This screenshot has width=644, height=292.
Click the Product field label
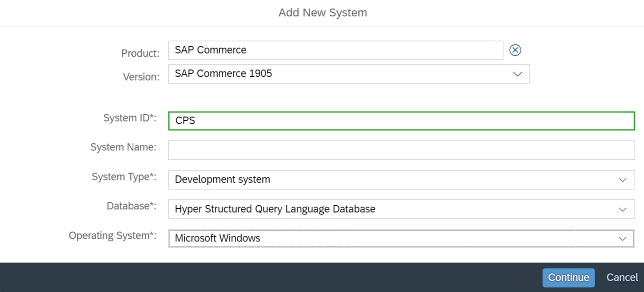coord(140,53)
